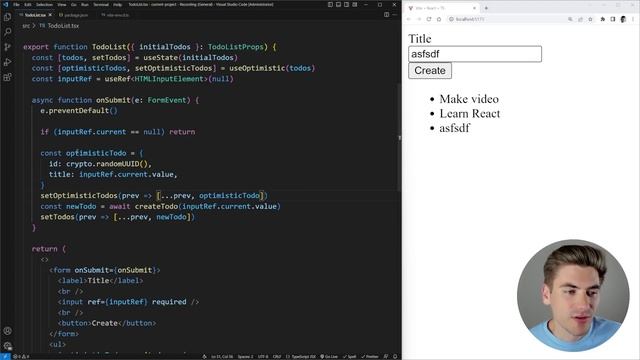Click the Split Editor Right icon
Viewport: 640px width, 360px height.
click(386, 15)
